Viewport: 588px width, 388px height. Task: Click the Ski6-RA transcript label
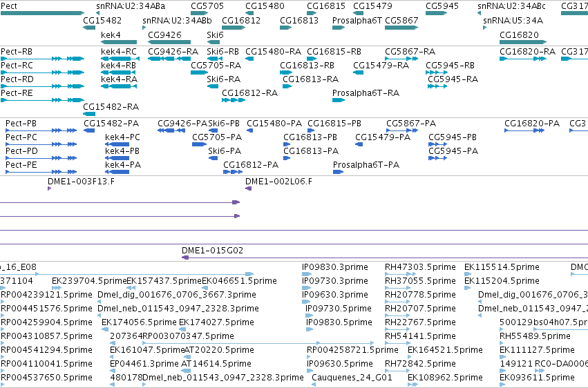pyautogui.click(x=223, y=79)
